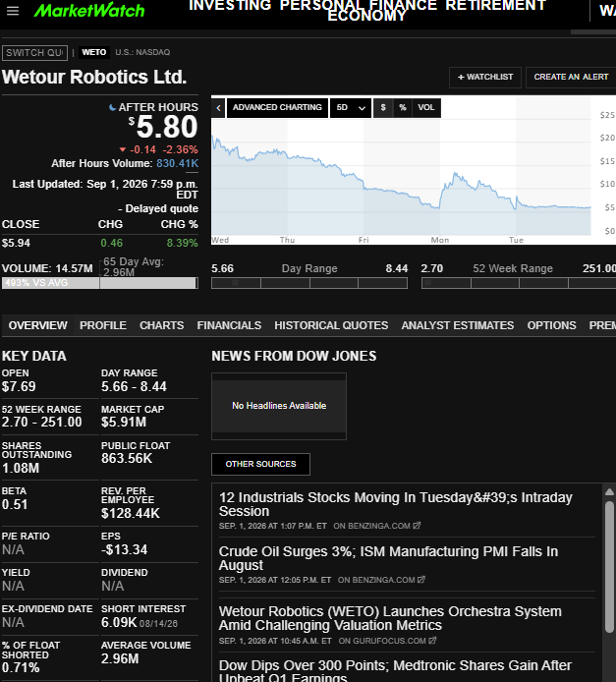Open 'Dow Dips Over 300 Points' headline
This screenshot has width=616, height=682.
395,671
